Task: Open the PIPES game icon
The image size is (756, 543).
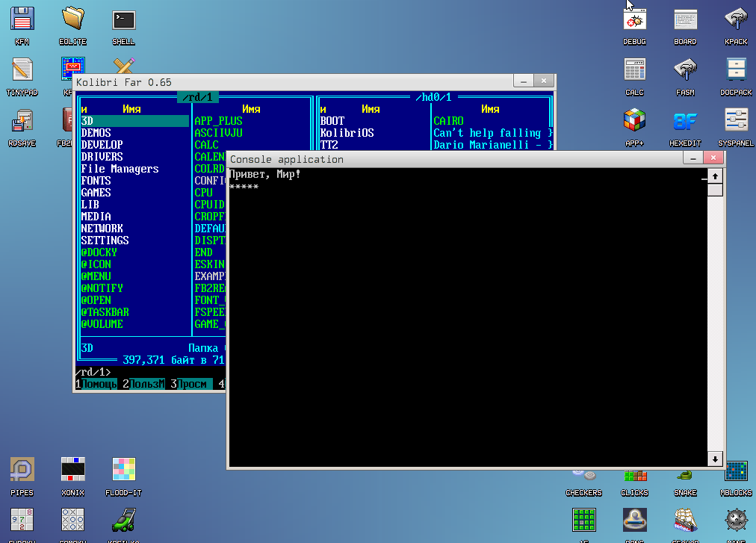Action: click(22, 470)
